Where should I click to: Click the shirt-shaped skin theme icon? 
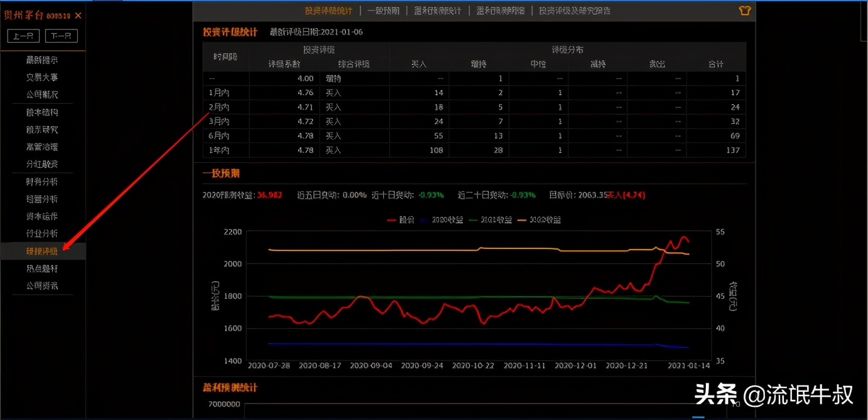click(x=746, y=10)
